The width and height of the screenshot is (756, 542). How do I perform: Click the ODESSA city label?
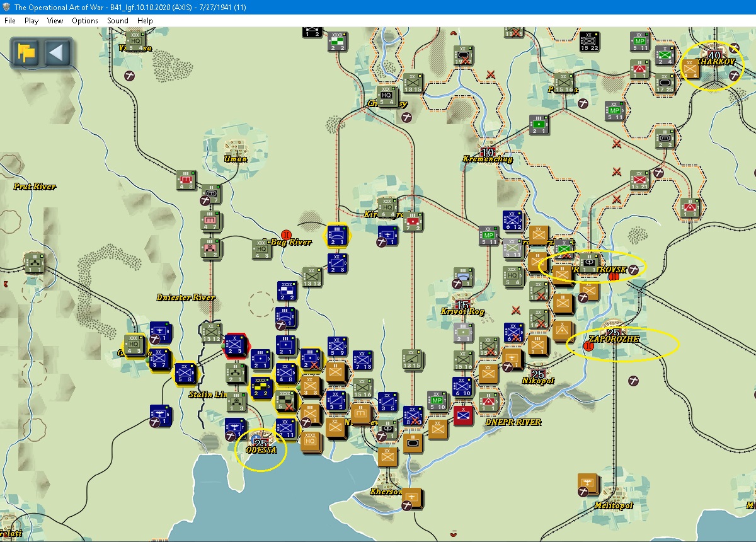(261, 450)
